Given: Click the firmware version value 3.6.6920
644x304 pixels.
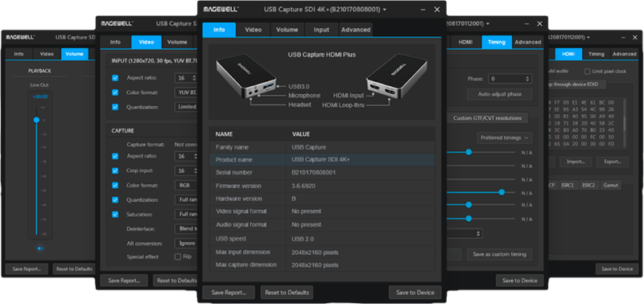Looking at the screenshot, I should (303, 186).
